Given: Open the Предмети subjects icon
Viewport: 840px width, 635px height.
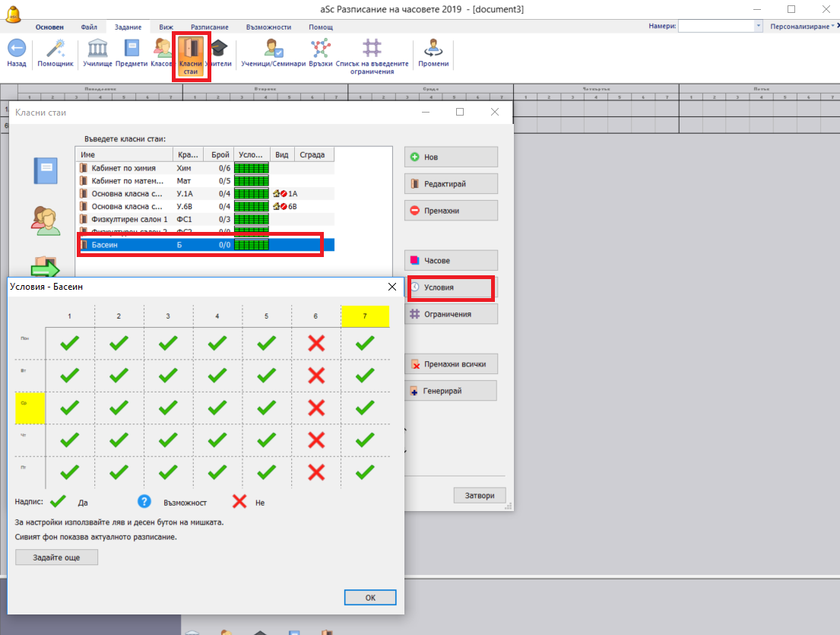Looking at the screenshot, I should 132,49.
